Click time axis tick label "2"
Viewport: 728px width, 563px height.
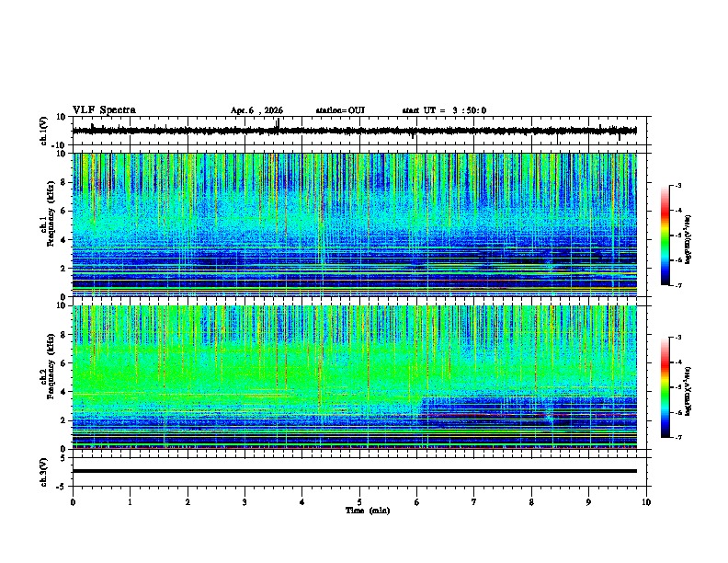(188, 502)
